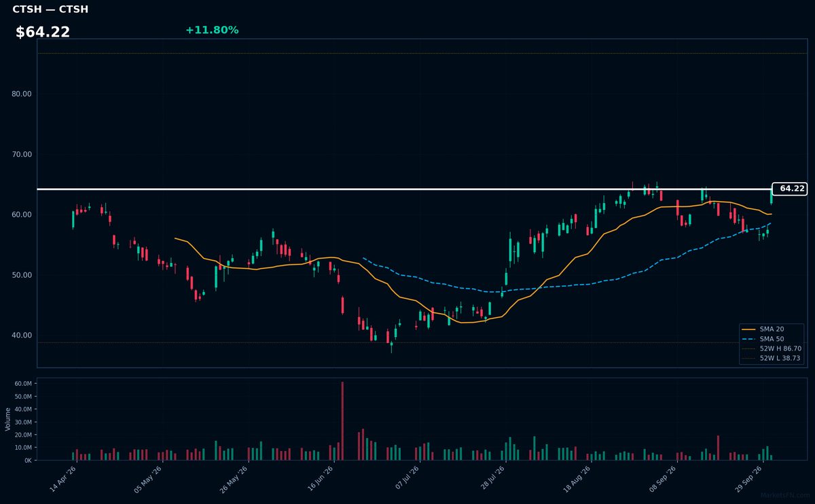Image resolution: width=815 pixels, height=504 pixels.
Task: Click the 28 Jul '26 date label
Action: 492,479
